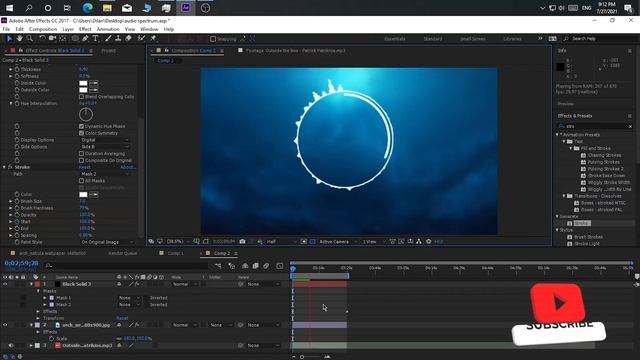Click the Draft 3D icon in timeline

(x=232, y=266)
